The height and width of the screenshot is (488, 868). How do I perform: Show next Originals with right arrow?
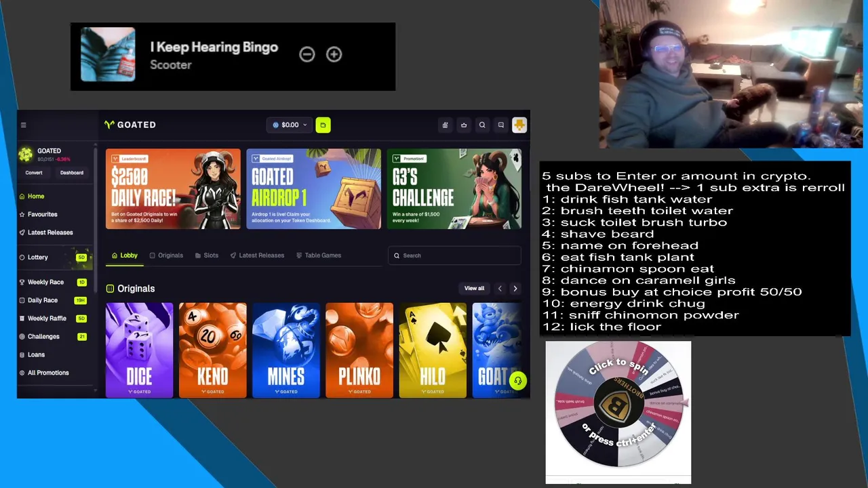(x=515, y=289)
